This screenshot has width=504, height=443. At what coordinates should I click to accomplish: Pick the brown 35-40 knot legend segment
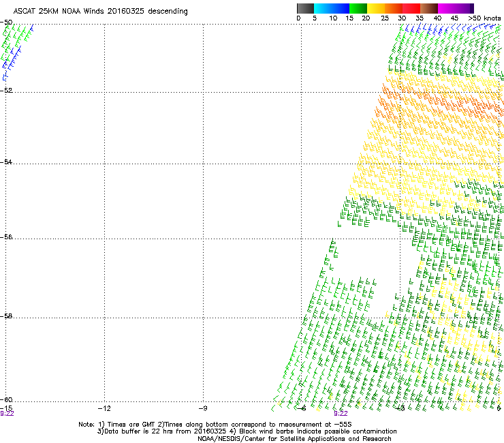[x=429, y=8]
